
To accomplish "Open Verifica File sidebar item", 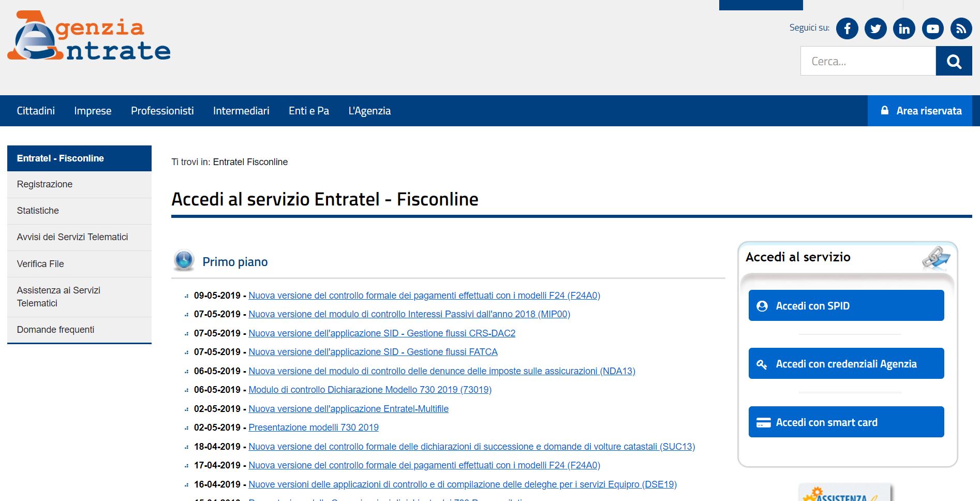I will [x=79, y=264].
